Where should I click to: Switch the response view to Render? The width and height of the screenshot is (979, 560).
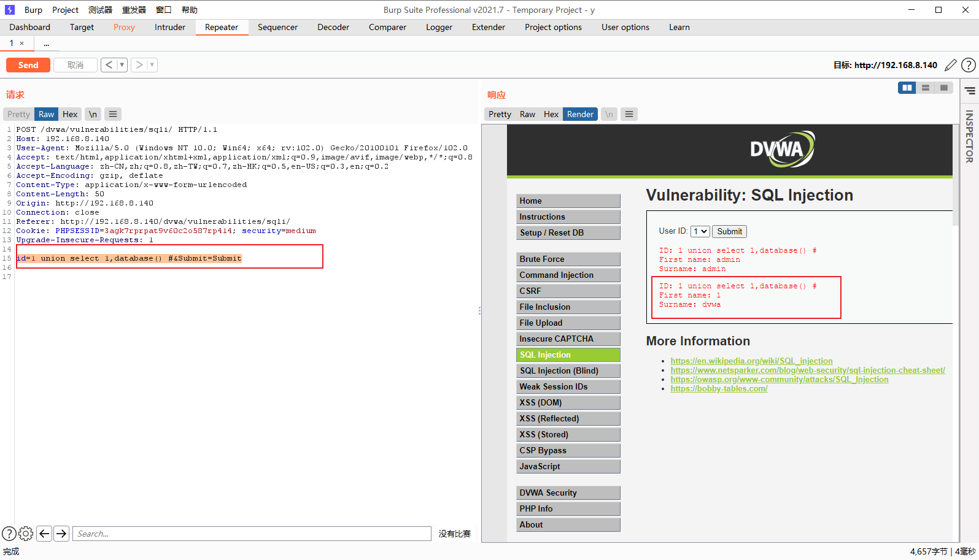(x=580, y=114)
